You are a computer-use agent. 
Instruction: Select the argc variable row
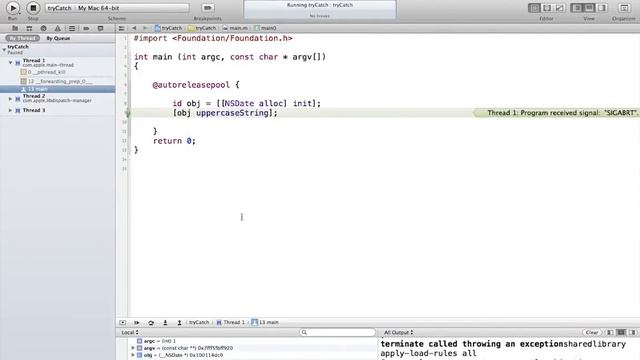tap(247, 341)
